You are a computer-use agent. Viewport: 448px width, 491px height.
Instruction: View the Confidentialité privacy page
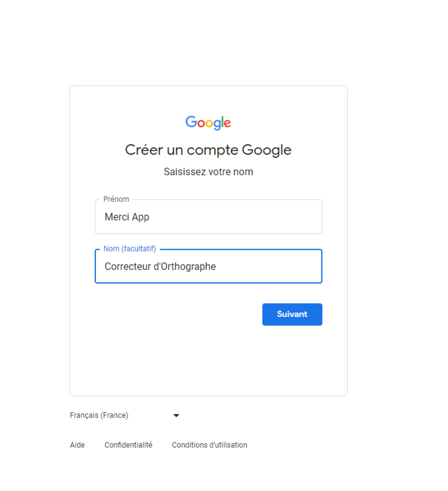(x=128, y=445)
